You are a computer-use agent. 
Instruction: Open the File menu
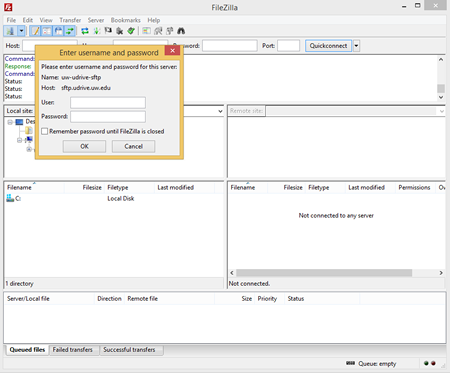[x=11, y=20]
